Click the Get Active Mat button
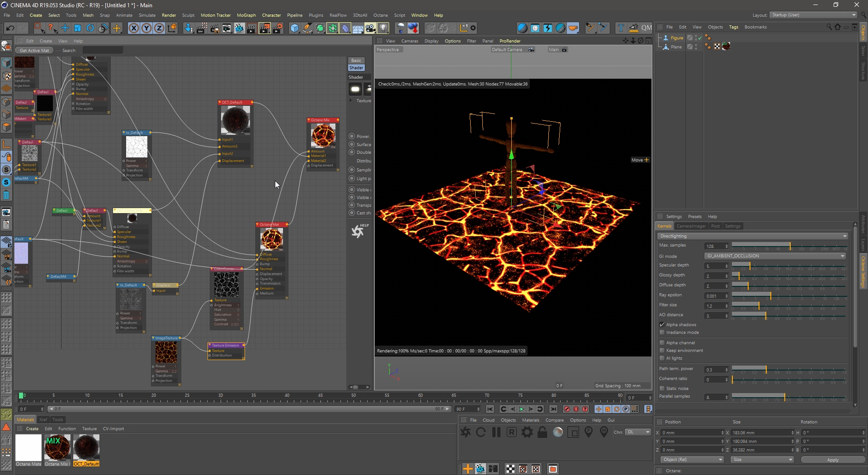This screenshot has width=868, height=475. click(x=34, y=51)
